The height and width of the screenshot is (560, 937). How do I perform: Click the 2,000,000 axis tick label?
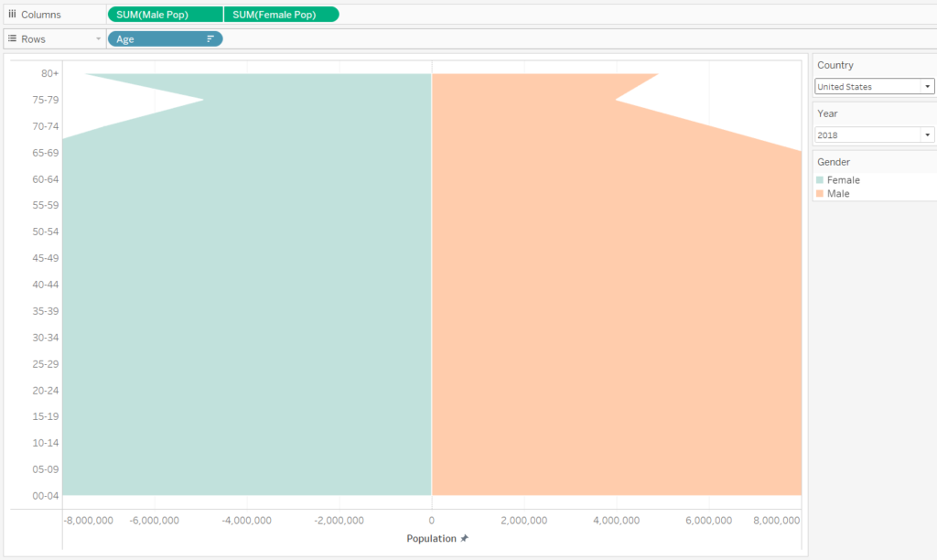tap(524, 521)
